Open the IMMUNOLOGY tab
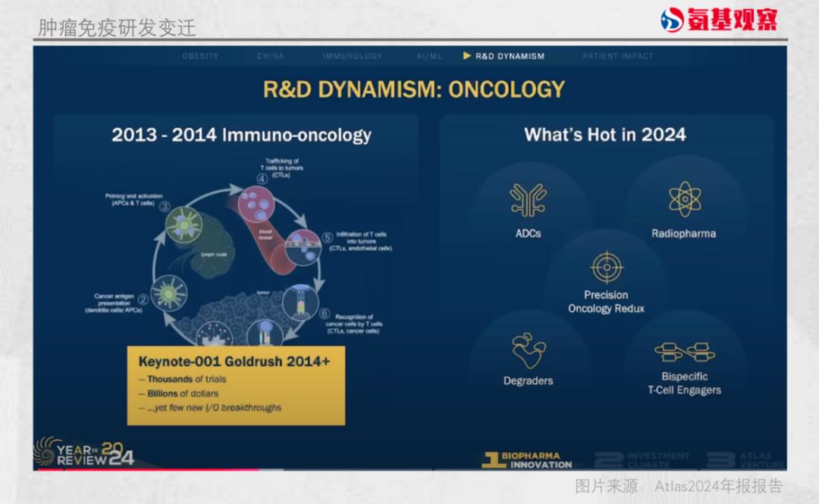The width and height of the screenshot is (819, 504). pyautogui.click(x=352, y=56)
